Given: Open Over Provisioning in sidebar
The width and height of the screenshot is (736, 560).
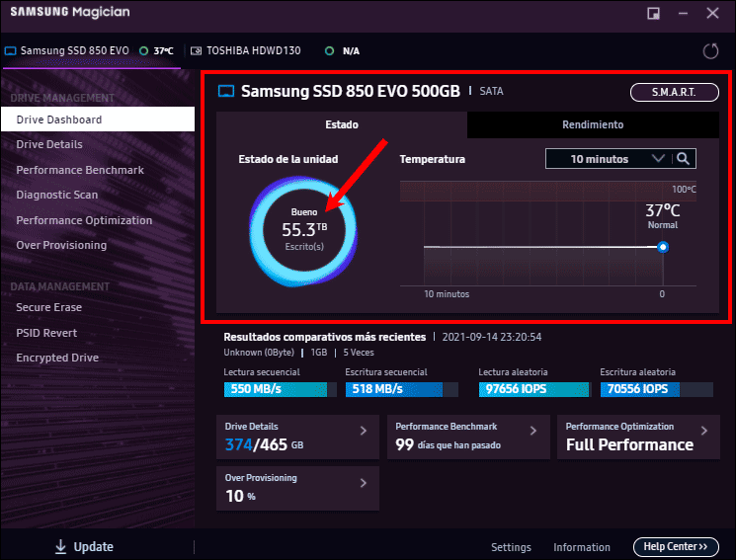Looking at the screenshot, I should 61,245.
